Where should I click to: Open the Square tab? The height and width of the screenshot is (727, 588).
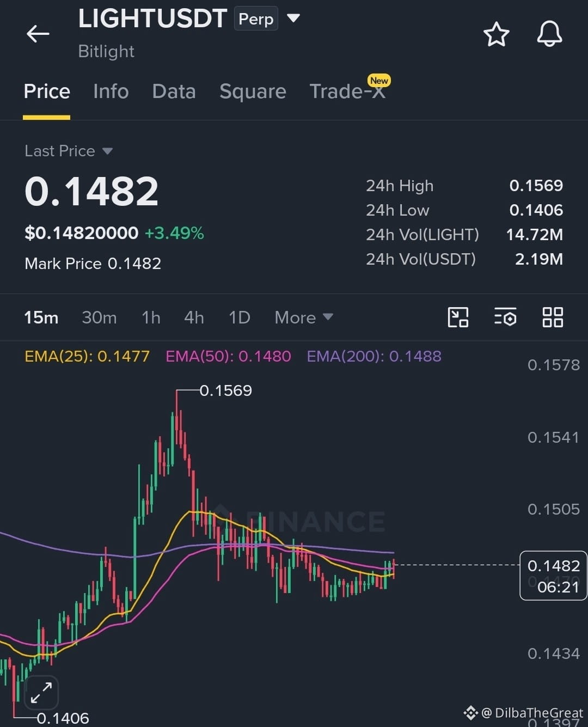click(253, 91)
